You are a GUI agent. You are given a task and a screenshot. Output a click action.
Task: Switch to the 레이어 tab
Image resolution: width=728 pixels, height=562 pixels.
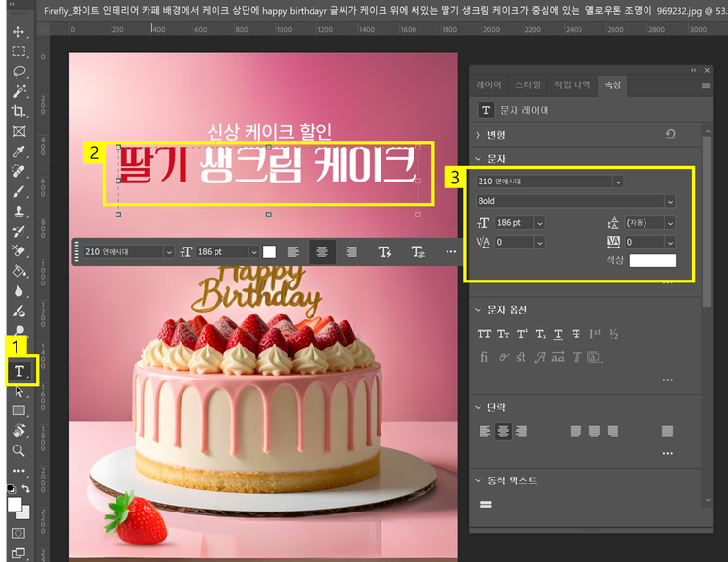pos(488,85)
